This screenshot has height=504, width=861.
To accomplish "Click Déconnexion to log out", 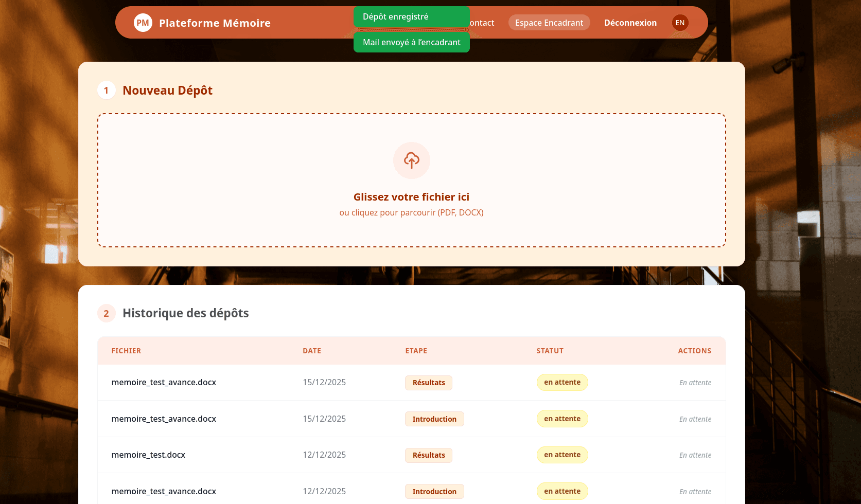I will (x=630, y=23).
